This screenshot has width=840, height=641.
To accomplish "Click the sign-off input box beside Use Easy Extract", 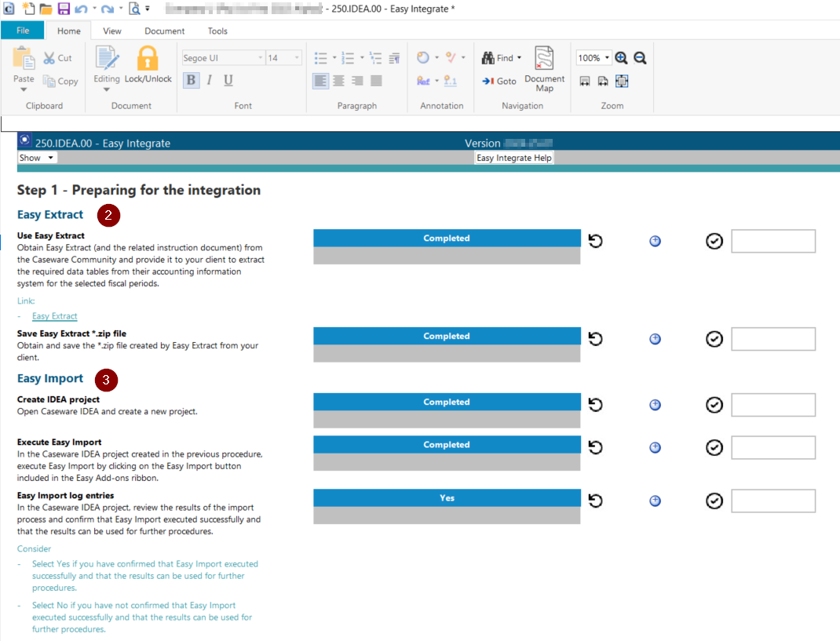I will (772, 241).
